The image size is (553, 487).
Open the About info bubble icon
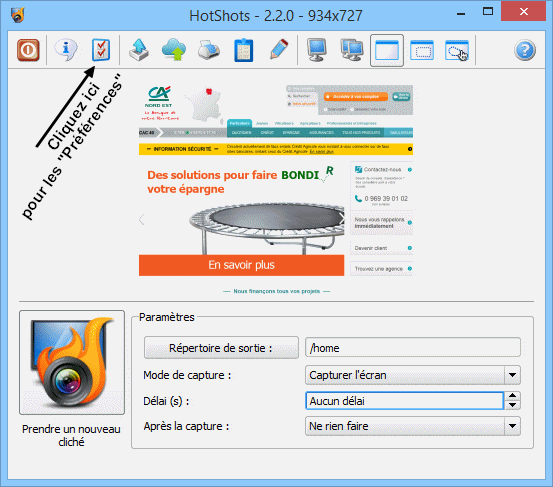pyautogui.click(x=66, y=50)
